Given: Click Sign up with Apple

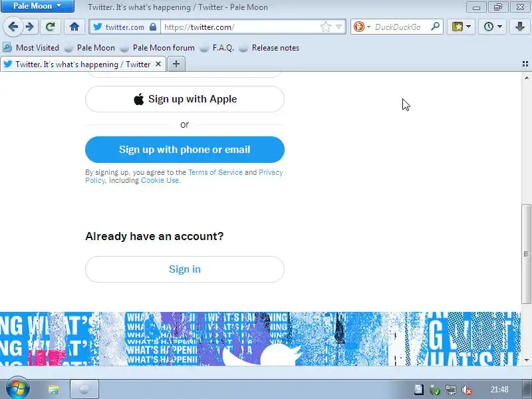Looking at the screenshot, I should [x=185, y=99].
